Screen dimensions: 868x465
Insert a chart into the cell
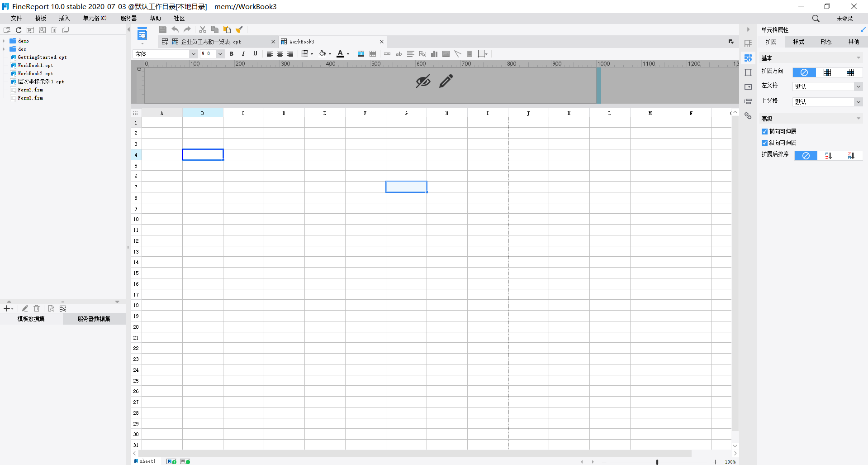click(x=434, y=54)
